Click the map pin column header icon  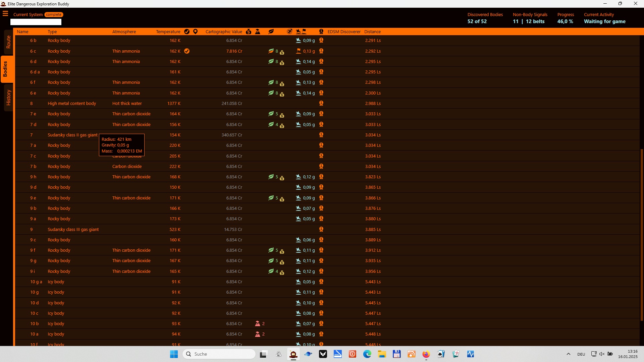196,32
